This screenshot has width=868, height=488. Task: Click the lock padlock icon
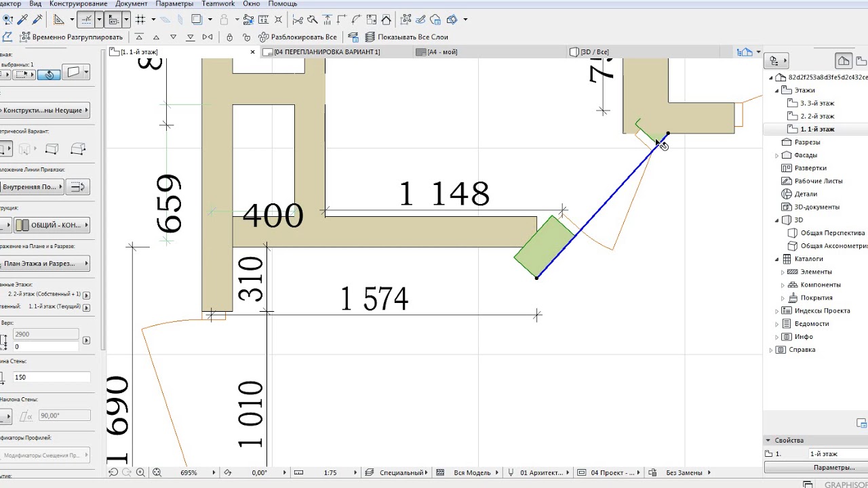[230, 37]
